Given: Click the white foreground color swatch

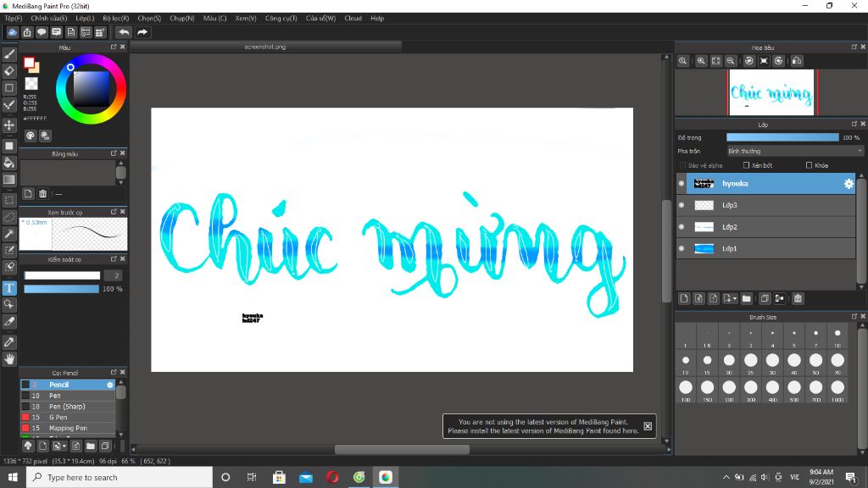Looking at the screenshot, I should coord(29,63).
